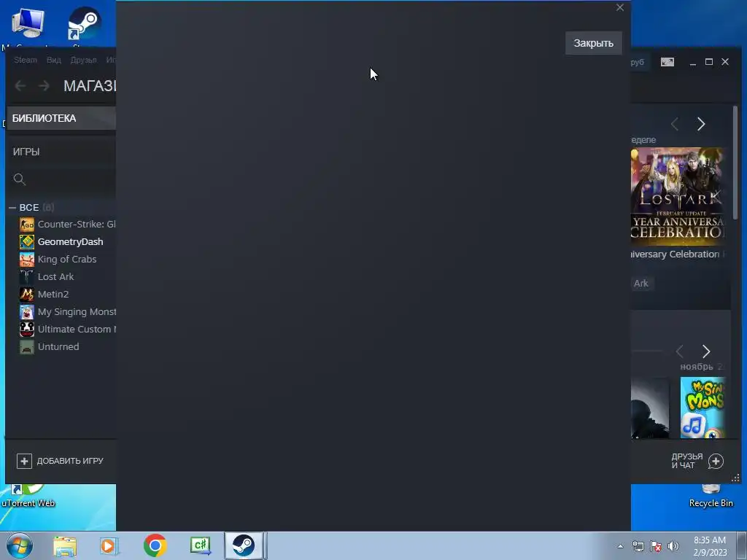Open the МАГАЗИН store tab
The width and height of the screenshot is (747, 560).
90,86
